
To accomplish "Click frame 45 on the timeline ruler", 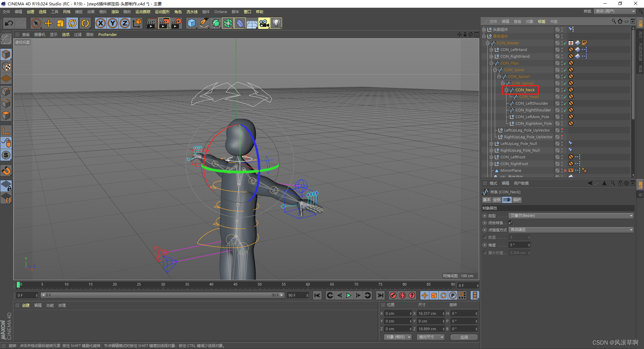I will pos(235,285).
